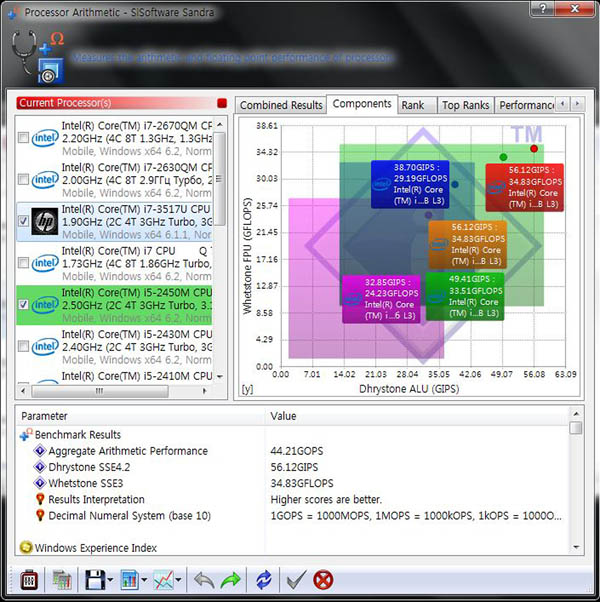Check the Core i5-2430M checkbox
The height and width of the screenshot is (602, 600).
click(x=23, y=346)
